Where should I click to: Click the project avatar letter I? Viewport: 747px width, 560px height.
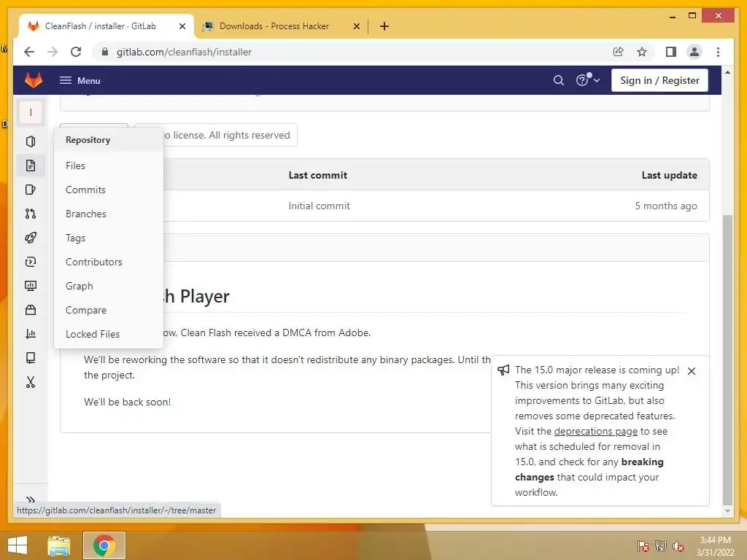(31, 112)
